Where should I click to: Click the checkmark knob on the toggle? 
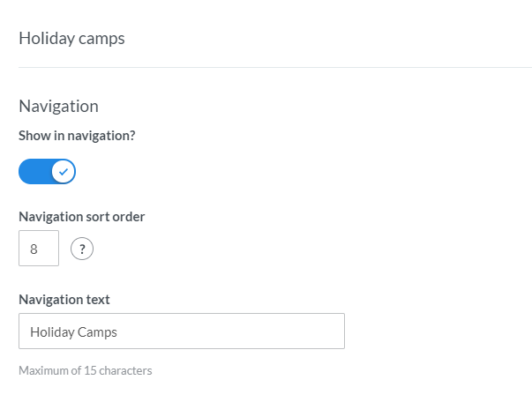tap(64, 172)
